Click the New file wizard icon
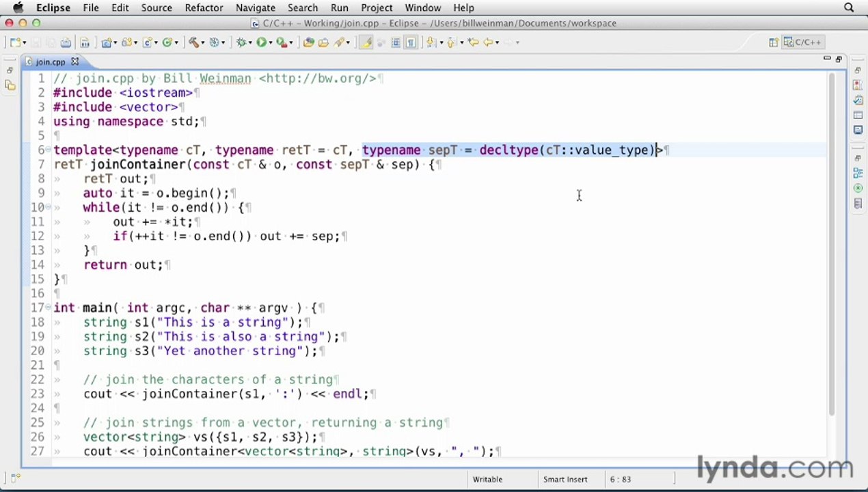This screenshot has width=868, height=492. tap(14, 42)
